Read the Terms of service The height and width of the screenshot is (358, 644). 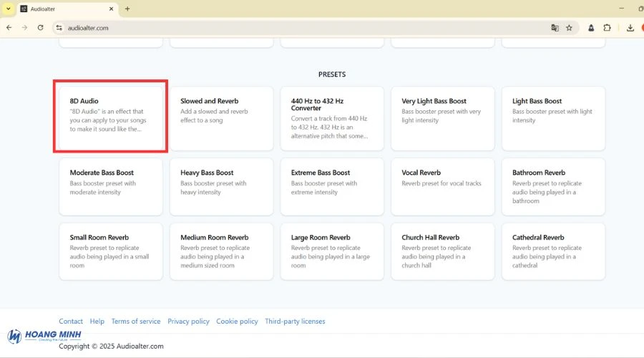pyautogui.click(x=136, y=321)
